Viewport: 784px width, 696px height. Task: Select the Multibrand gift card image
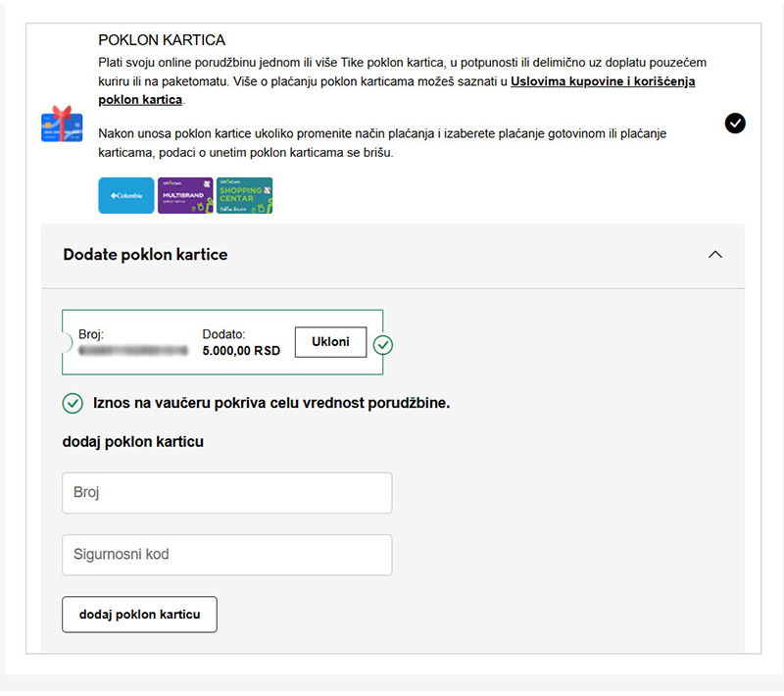tap(185, 195)
